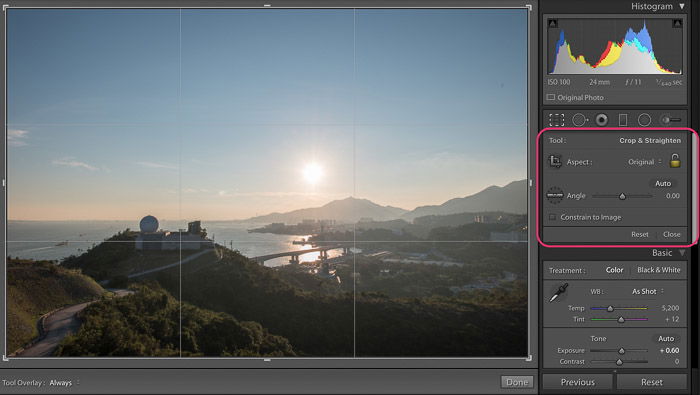
Task: Click the top-left crop corner handle
Action: click(6, 8)
